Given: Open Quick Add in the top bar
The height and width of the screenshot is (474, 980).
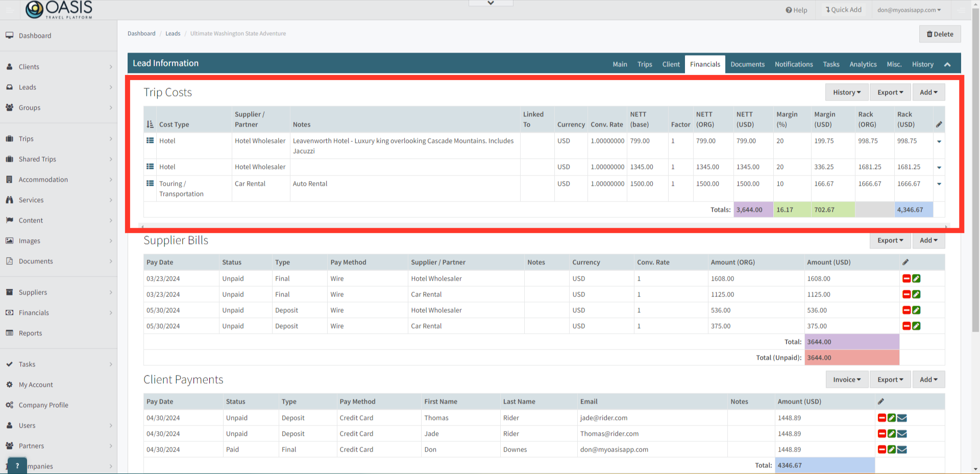Looking at the screenshot, I should pos(843,10).
